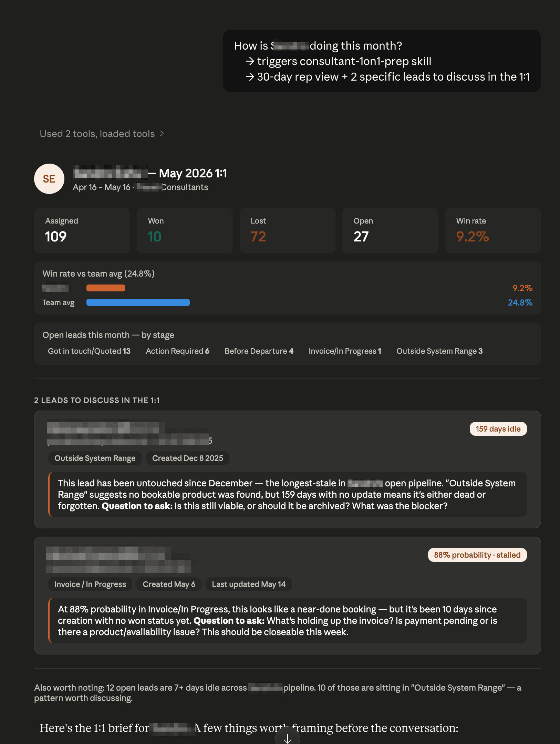The image size is (560, 744).
Task: Select the 'Before Departure 4' stage
Action: [259, 351]
